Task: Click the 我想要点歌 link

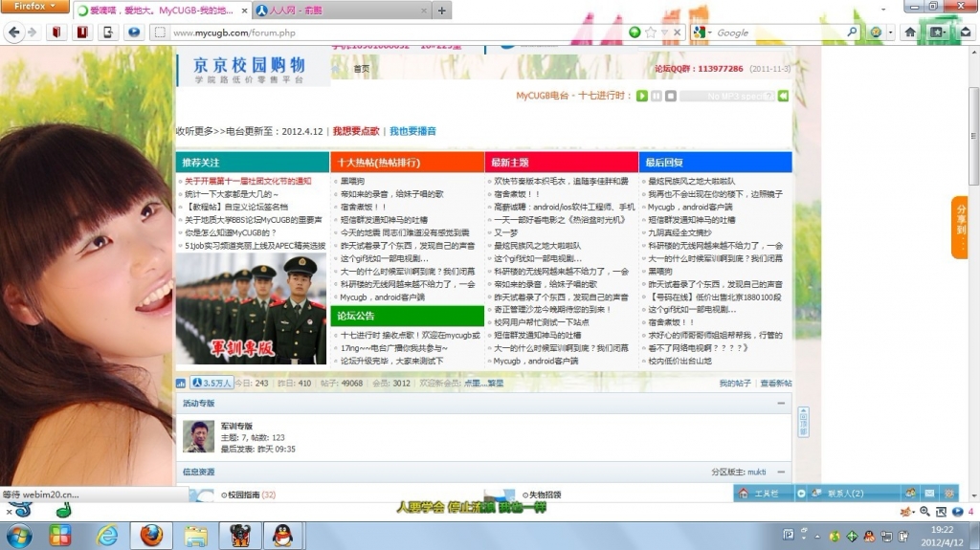Action: point(356,131)
